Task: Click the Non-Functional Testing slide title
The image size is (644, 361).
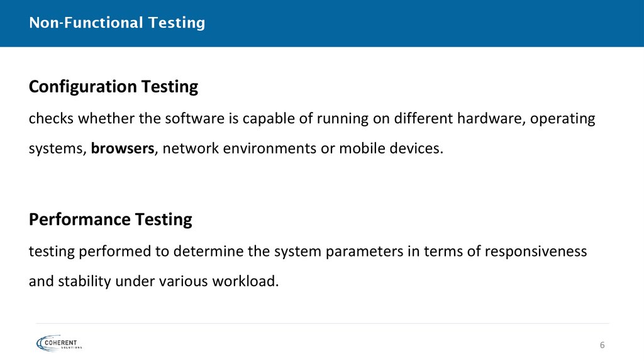Action: (117, 23)
